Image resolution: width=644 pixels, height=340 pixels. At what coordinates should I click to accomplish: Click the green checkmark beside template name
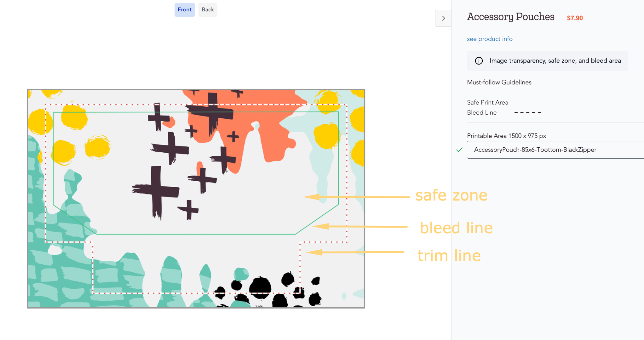point(459,150)
